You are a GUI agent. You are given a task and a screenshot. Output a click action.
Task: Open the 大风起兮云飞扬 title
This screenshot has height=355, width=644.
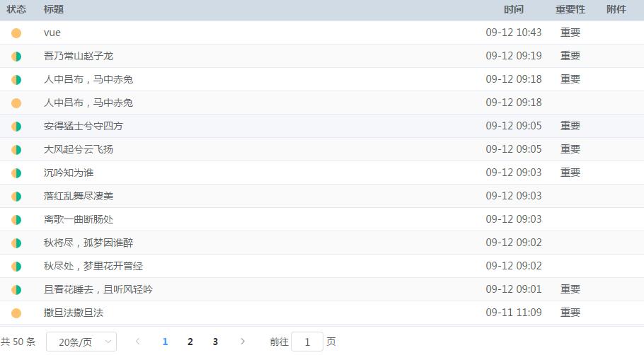click(x=79, y=149)
